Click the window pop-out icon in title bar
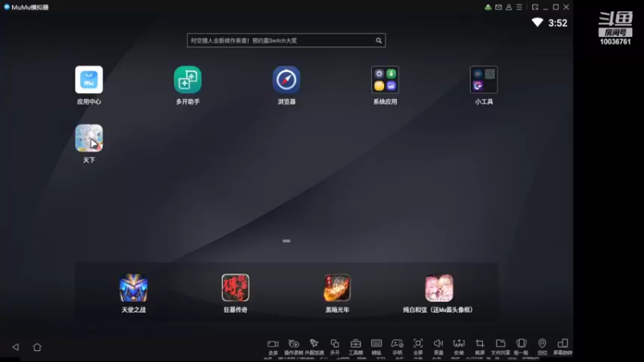644x362 pixels. [535, 7]
